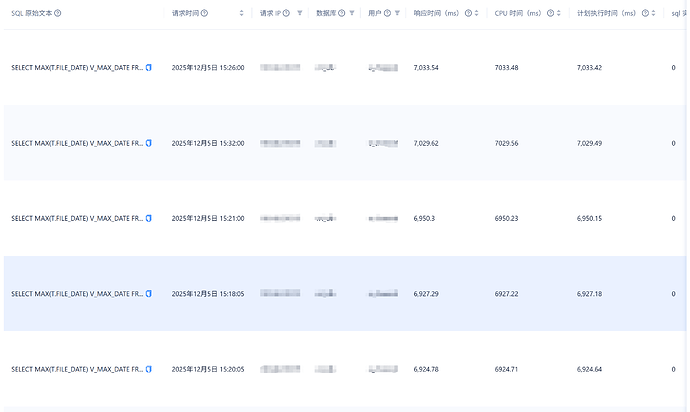
Task: Click help icon beside 请求时间 header
Action: 204,13
